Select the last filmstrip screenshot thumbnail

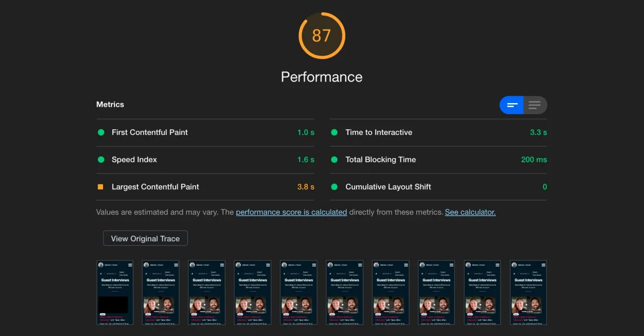click(x=528, y=292)
